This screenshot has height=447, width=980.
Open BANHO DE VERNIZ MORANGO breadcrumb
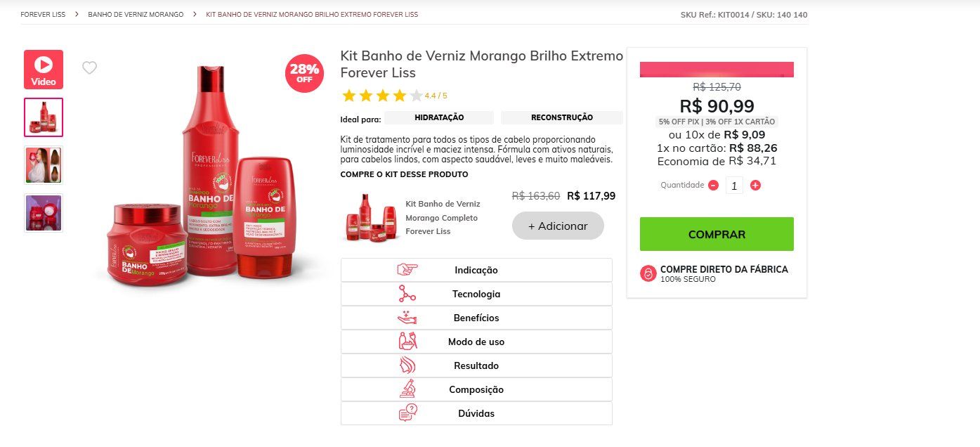tap(136, 14)
